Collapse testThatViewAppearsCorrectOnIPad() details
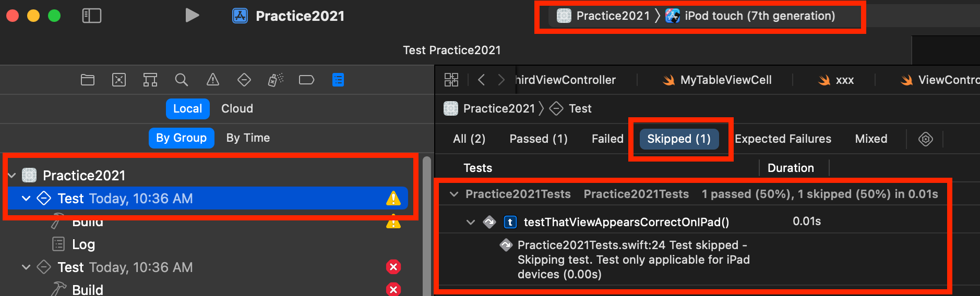Image resolution: width=980 pixels, height=296 pixels. coord(471,223)
